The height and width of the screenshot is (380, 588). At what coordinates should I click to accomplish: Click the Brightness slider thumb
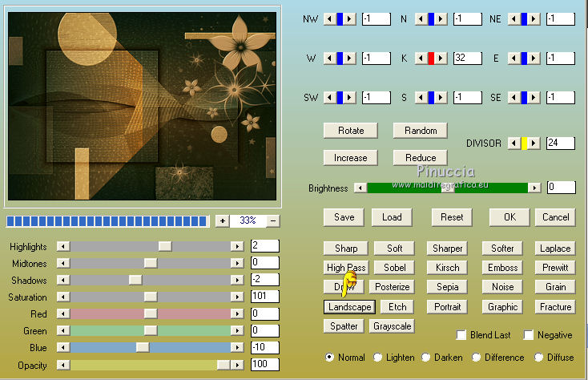click(x=447, y=188)
